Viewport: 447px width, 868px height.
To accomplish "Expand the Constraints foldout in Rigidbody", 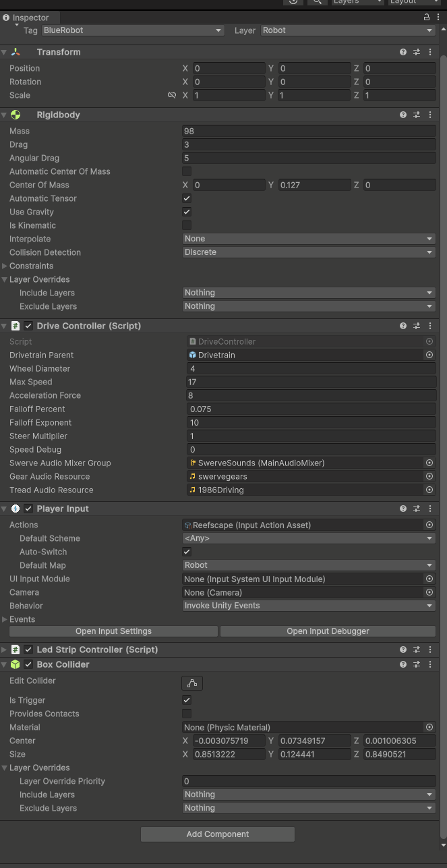I will tap(5, 266).
